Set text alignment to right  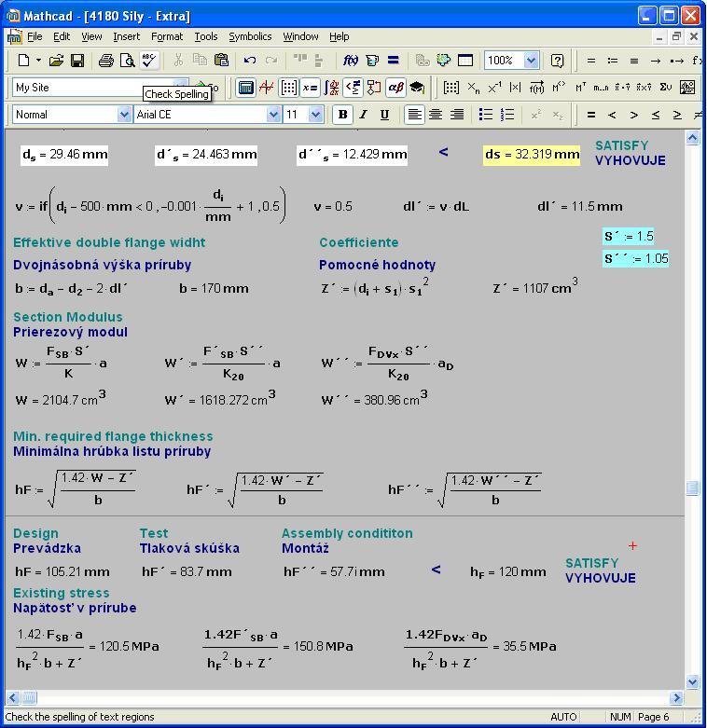point(457,115)
